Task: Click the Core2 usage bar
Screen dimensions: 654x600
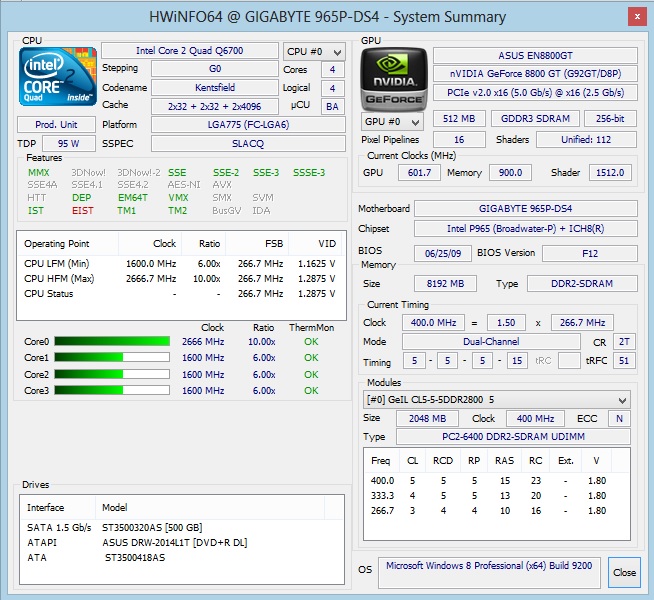Action: click(112, 374)
